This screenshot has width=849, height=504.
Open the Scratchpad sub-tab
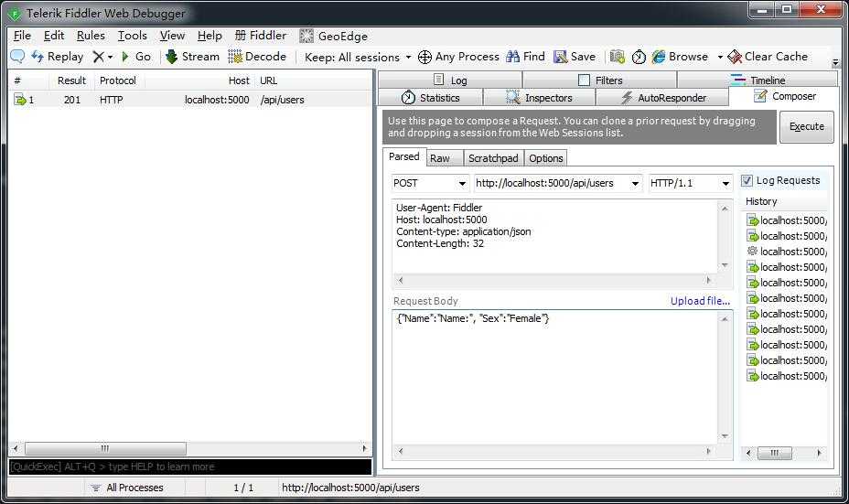493,158
